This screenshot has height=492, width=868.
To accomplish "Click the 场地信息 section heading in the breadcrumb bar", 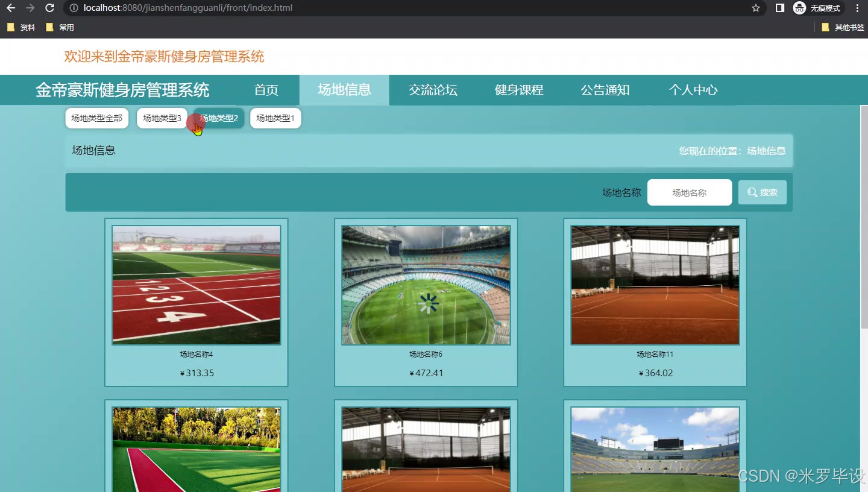I will click(93, 151).
